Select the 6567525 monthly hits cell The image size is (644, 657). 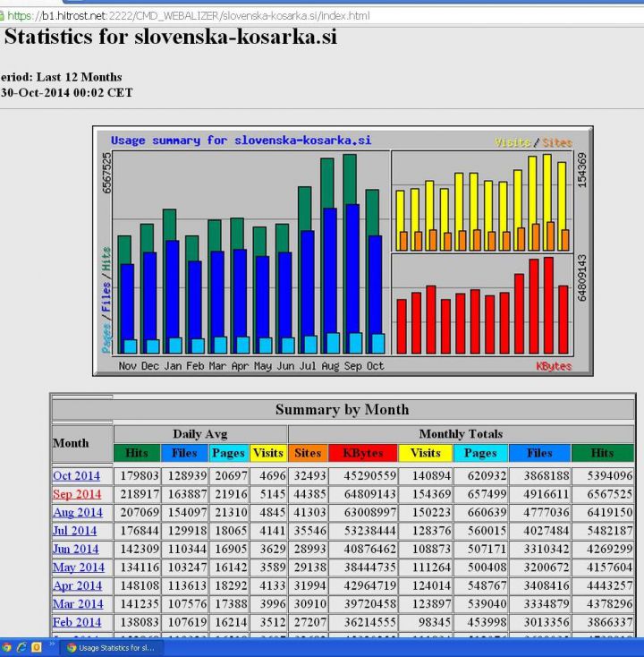603,494
